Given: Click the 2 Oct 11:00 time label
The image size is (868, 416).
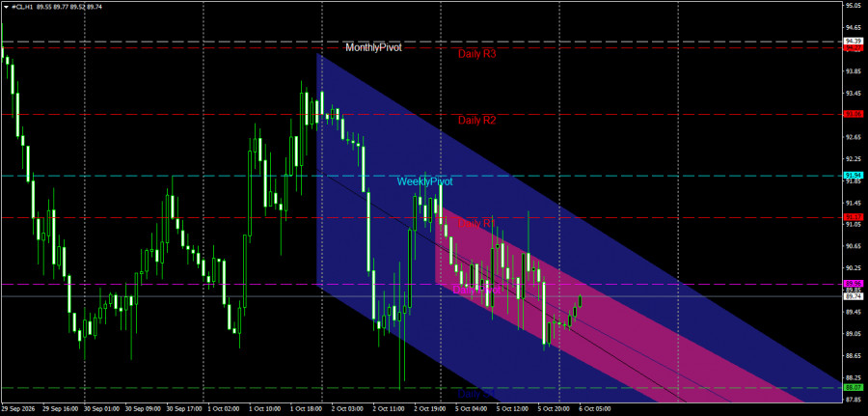Looking at the screenshot, I should (387, 409).
